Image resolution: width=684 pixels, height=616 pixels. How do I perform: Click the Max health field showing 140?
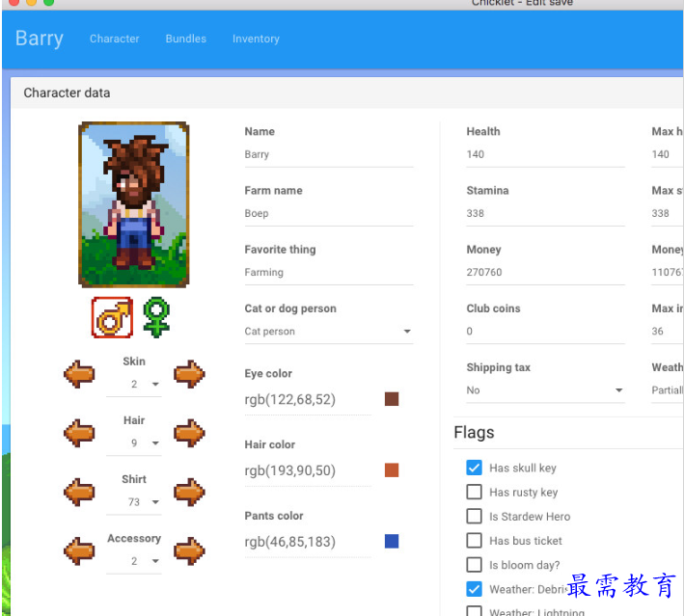[667, 155]
